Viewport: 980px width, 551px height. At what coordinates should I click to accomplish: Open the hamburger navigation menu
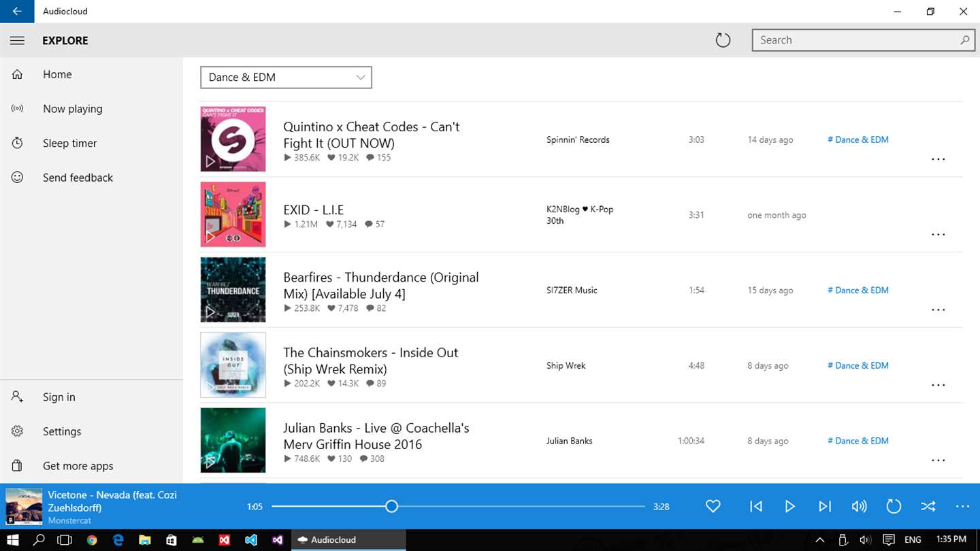(x=17, y=40)
